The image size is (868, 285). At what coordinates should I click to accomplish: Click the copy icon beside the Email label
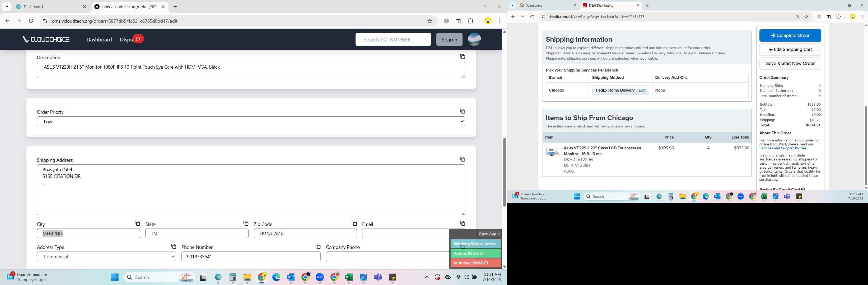462,224
